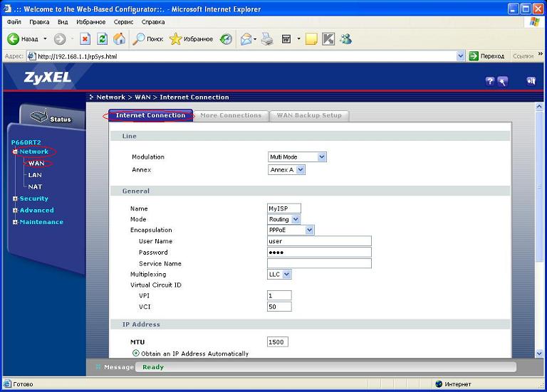Click the yellow note icon in toolbar
547x392 pixels.
[x=311, y=39]
